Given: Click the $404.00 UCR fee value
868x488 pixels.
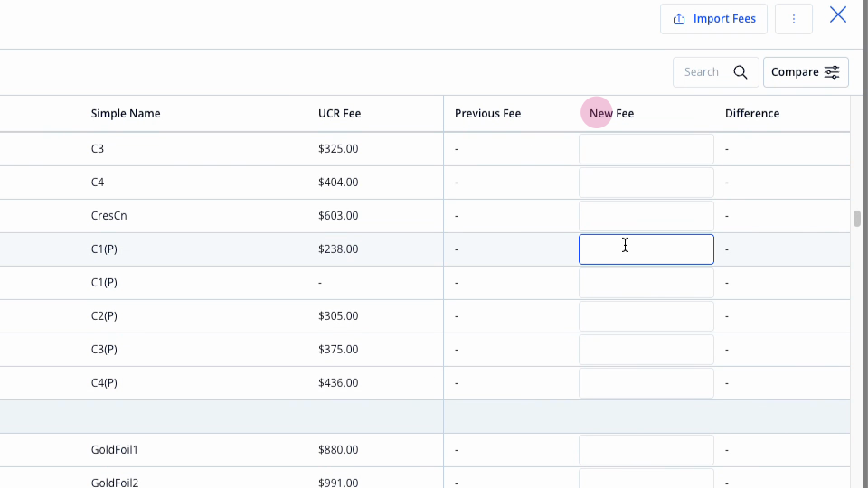Looking at the screenshot, I should (x=338, y=182).
